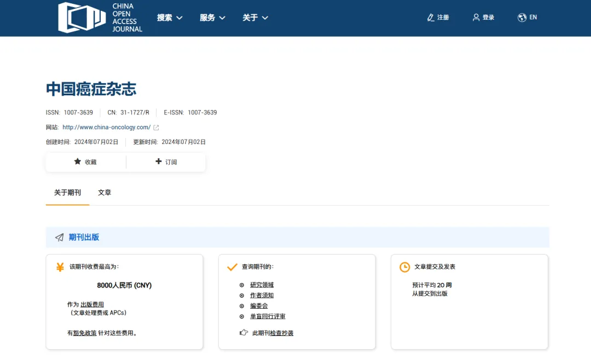Click the journal title 中国癌症杂志
This screenshot has width=591, height=364.
coord(91,89)
